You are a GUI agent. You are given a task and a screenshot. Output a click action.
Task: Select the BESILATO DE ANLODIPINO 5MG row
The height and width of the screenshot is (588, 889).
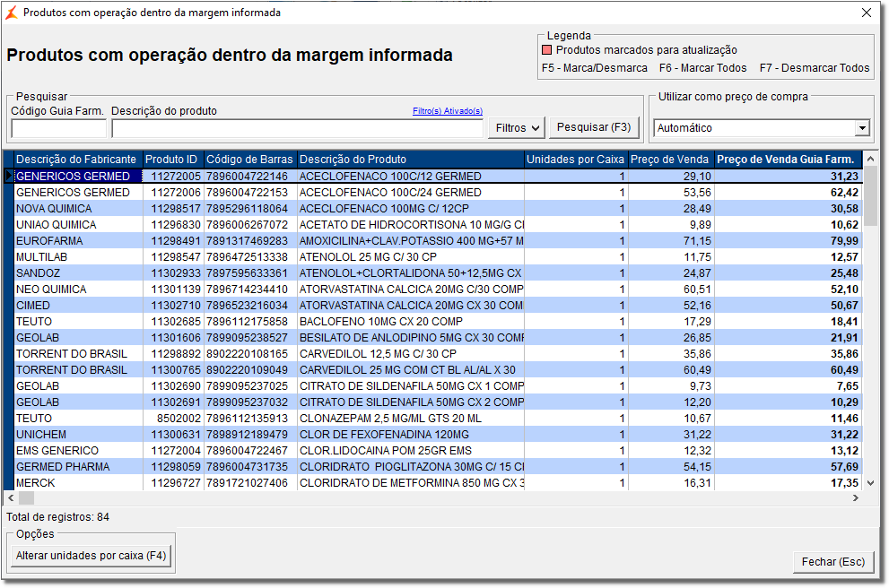tap(439, 338)
